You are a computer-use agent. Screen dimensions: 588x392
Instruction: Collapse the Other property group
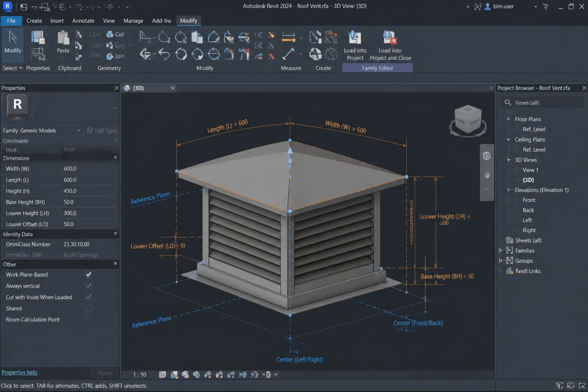pos(115,264)
